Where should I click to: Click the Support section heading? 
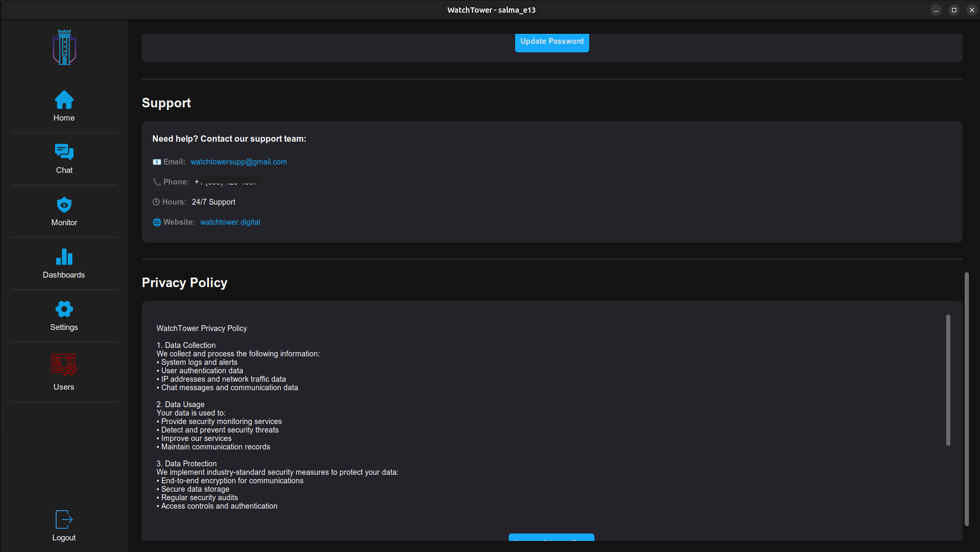(166, 103)
